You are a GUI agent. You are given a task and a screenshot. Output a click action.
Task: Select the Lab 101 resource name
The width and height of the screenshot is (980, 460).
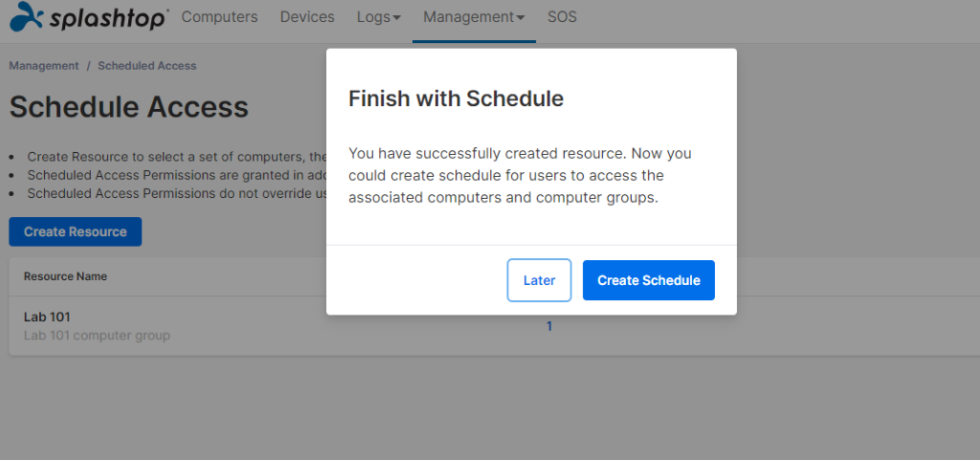click(x=48, y=317)
